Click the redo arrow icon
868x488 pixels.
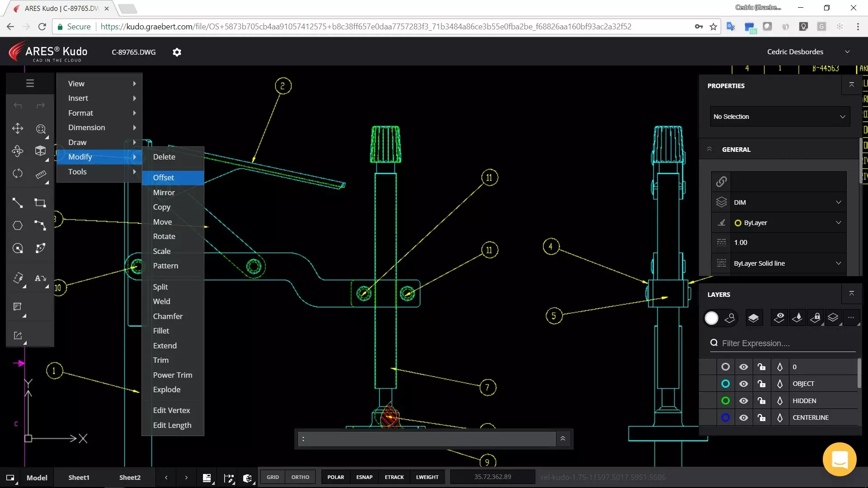(41, 106)
